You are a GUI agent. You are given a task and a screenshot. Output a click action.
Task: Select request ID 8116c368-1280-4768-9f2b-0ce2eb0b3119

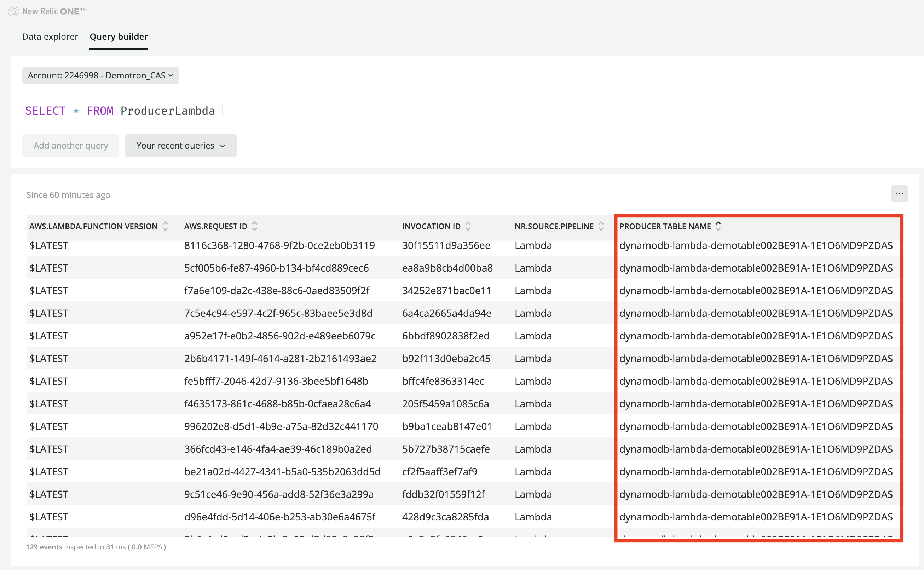[x=279, y=245]
